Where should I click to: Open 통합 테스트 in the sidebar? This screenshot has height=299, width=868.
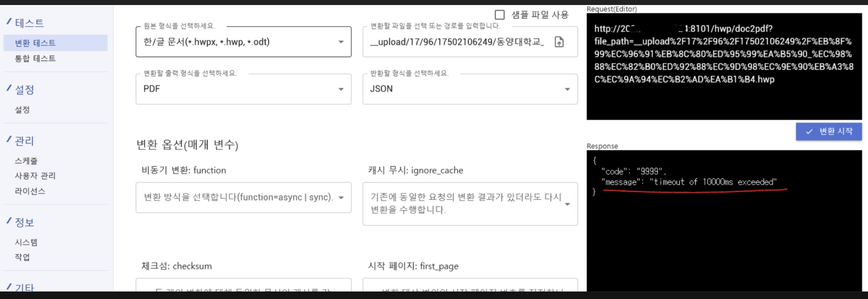click(x=35, y=58)
